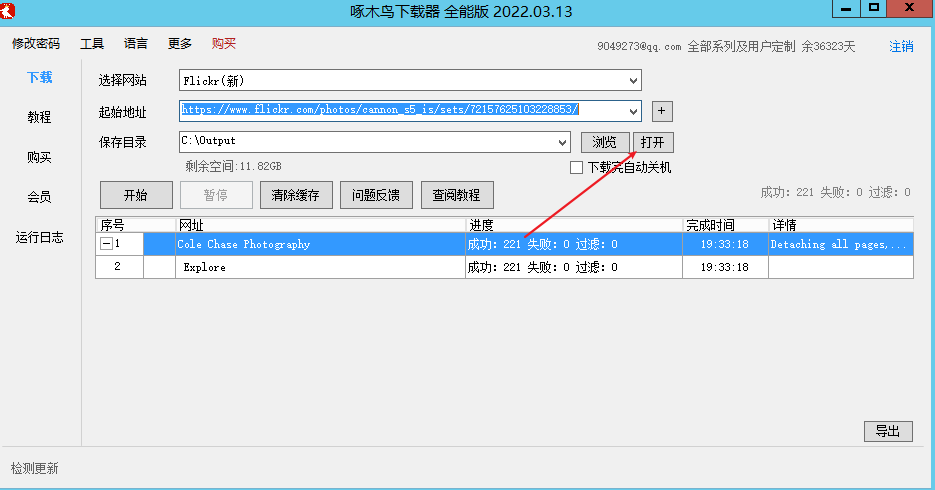Screen dimensions: 935x490
Task: Click the 问题反馈 feedback button
Action: (x=376, y=195)
